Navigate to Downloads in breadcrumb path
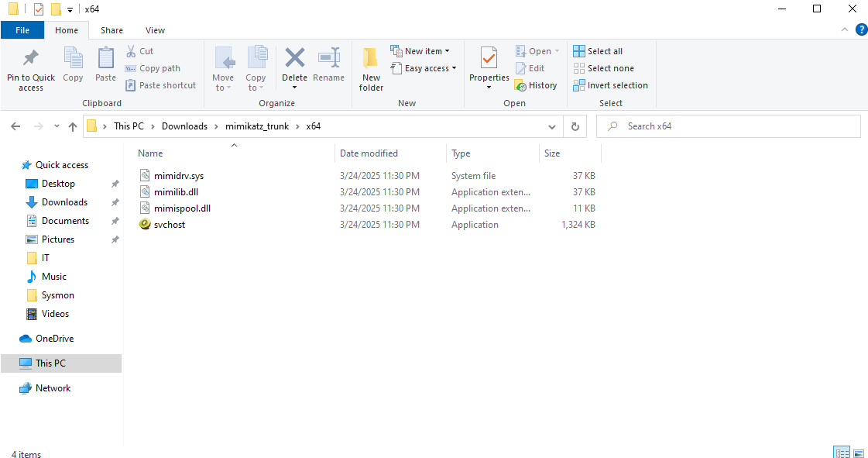Screen dimensions: 868x458 [x=184, y=126]
